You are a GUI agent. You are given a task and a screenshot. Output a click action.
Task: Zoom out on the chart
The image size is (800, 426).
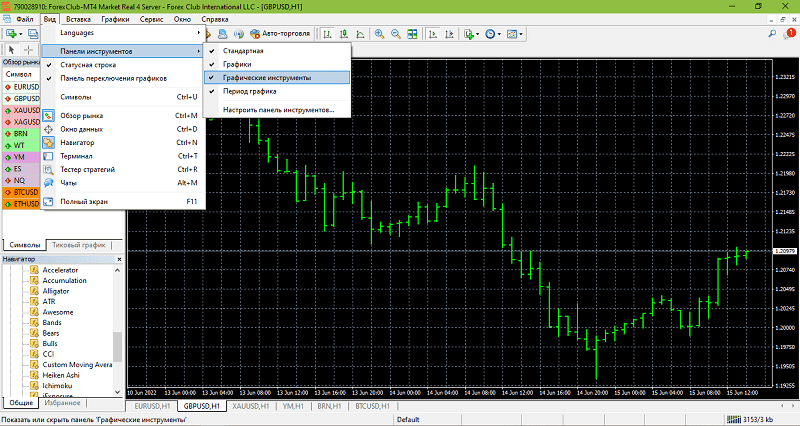395,34
